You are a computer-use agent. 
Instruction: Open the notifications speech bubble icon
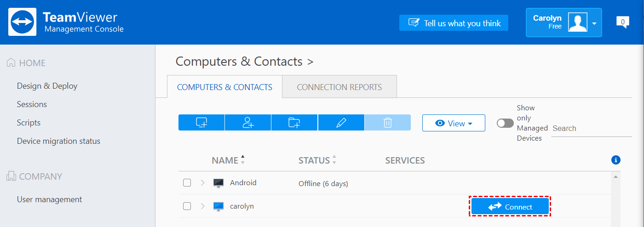[622, 22]
